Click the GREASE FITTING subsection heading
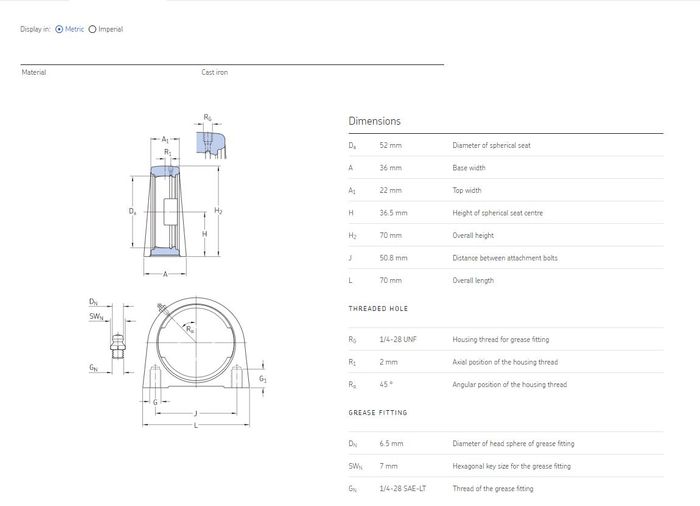Screen dimensions: 700x506 click(x=378, y=412)
